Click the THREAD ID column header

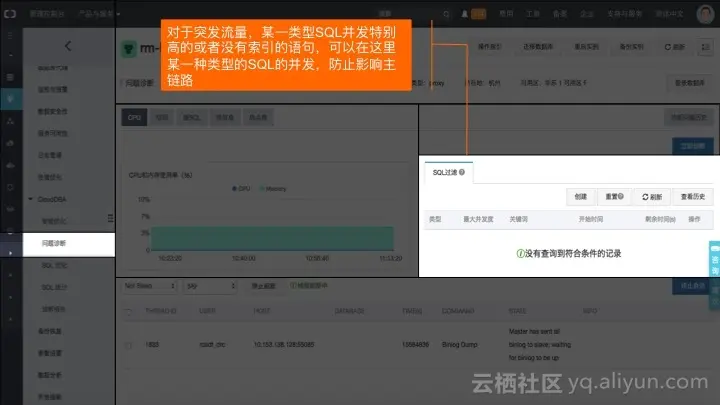[161, 311]
